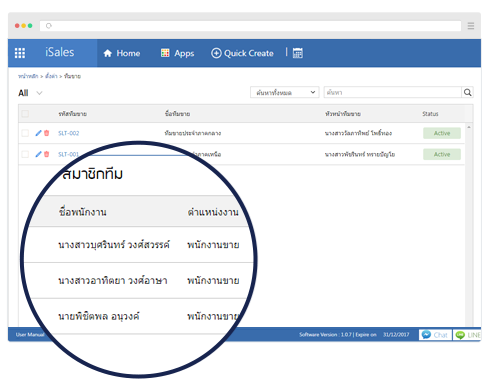The image size is (488, 379).
Task: Delete team SLT-001 with trash icon
Action: [x=47, y=154]
